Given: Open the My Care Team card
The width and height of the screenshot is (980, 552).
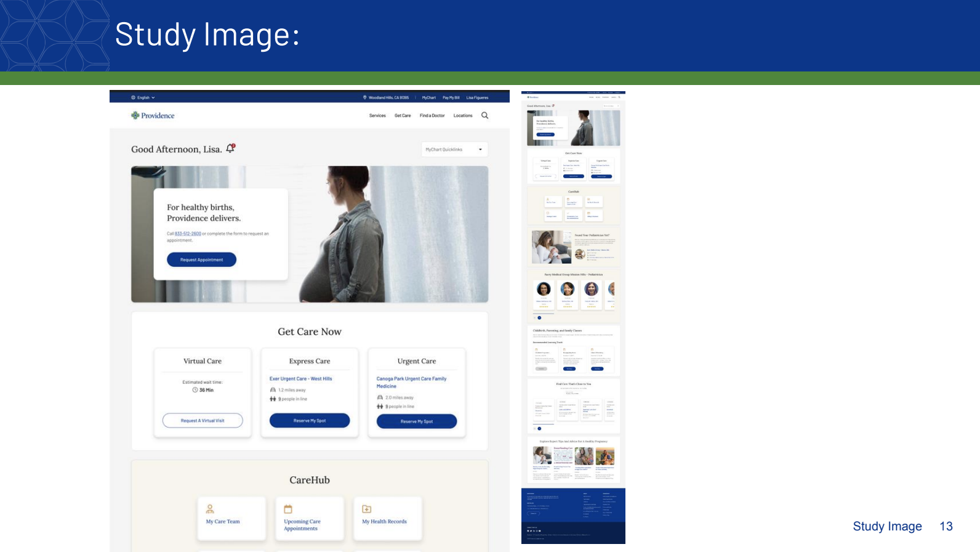Looking at the screenshot, I should [x=231, y=519].
